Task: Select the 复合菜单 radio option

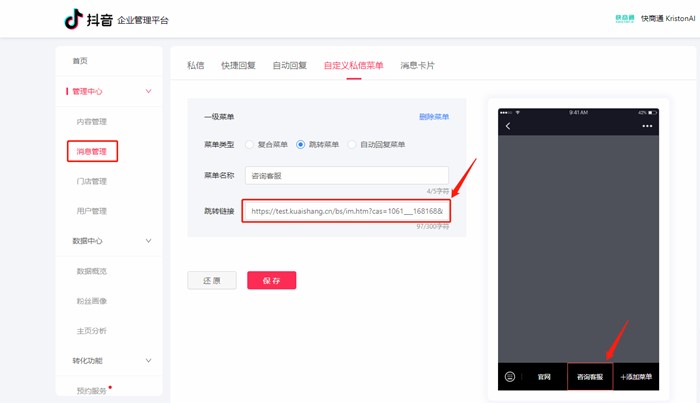Action: (250, 145)
